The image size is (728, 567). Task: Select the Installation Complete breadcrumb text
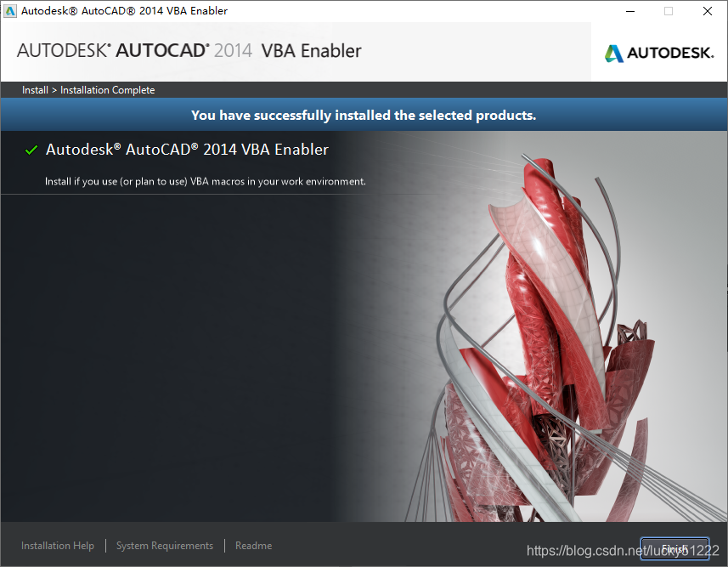[x=107, y=90]
